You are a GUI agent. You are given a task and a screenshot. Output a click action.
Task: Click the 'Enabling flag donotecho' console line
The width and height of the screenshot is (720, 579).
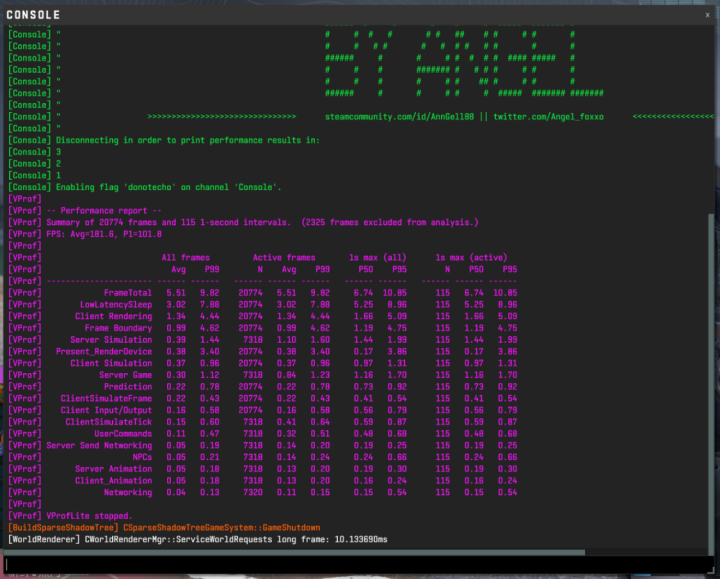[x=145, y=187]
